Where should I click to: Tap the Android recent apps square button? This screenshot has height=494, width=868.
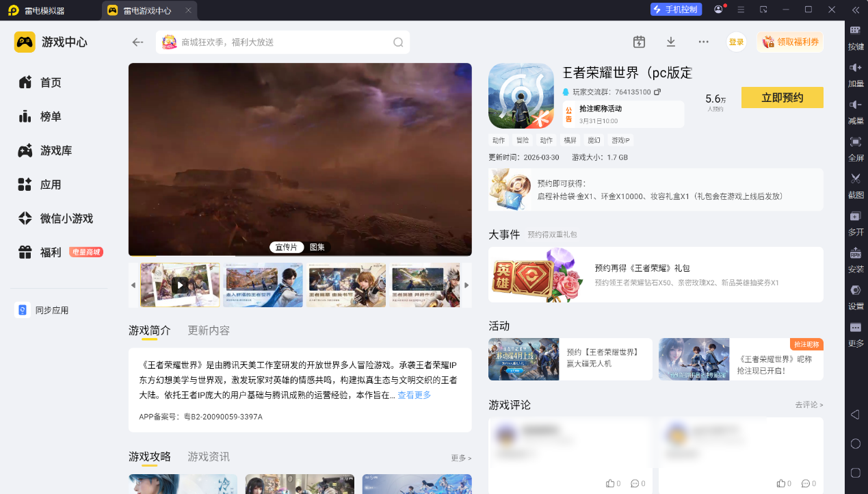click(x=855, y=472)
